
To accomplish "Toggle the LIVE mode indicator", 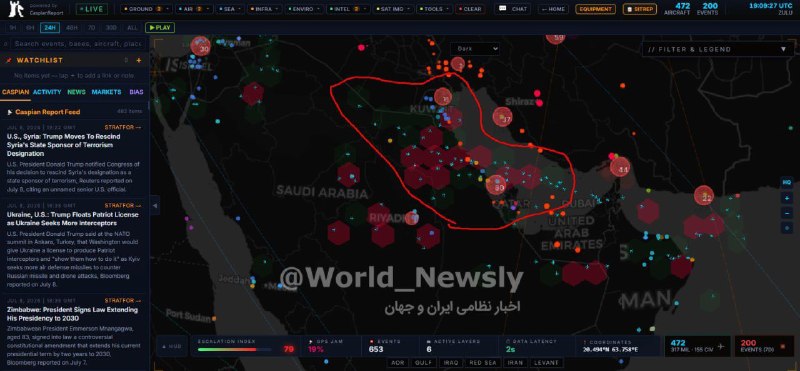I will (x=92, y=9).
